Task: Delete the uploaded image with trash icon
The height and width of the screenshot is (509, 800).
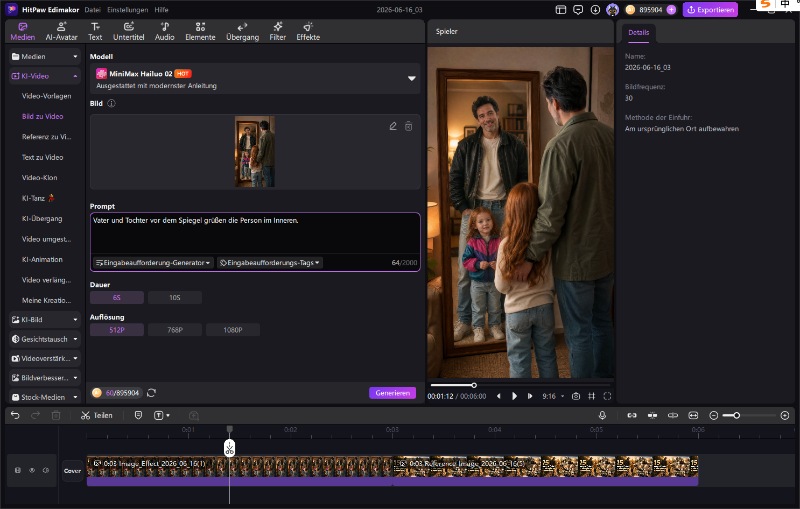Action: pyautogui.click(x=409, y=126)
